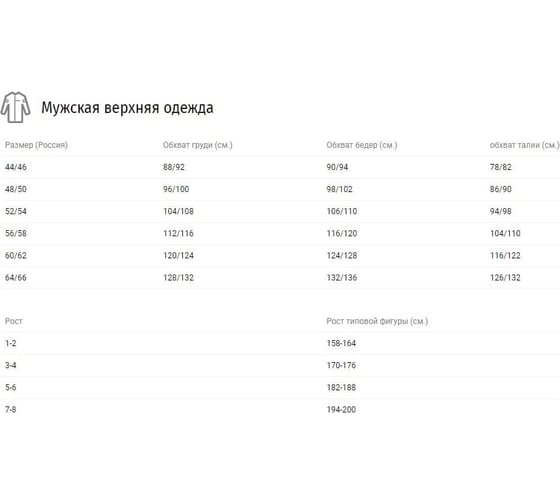
Task: Select height group '1-2'
Action: tap(11, 343)
